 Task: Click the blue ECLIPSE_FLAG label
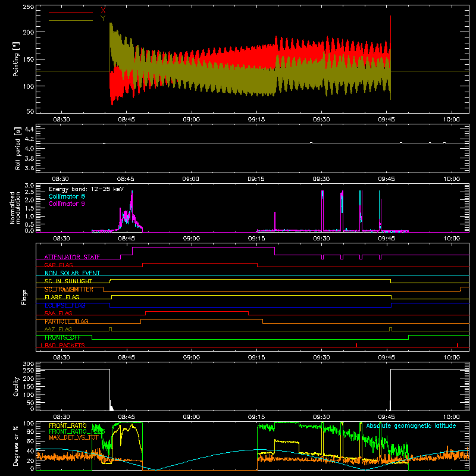65,305
